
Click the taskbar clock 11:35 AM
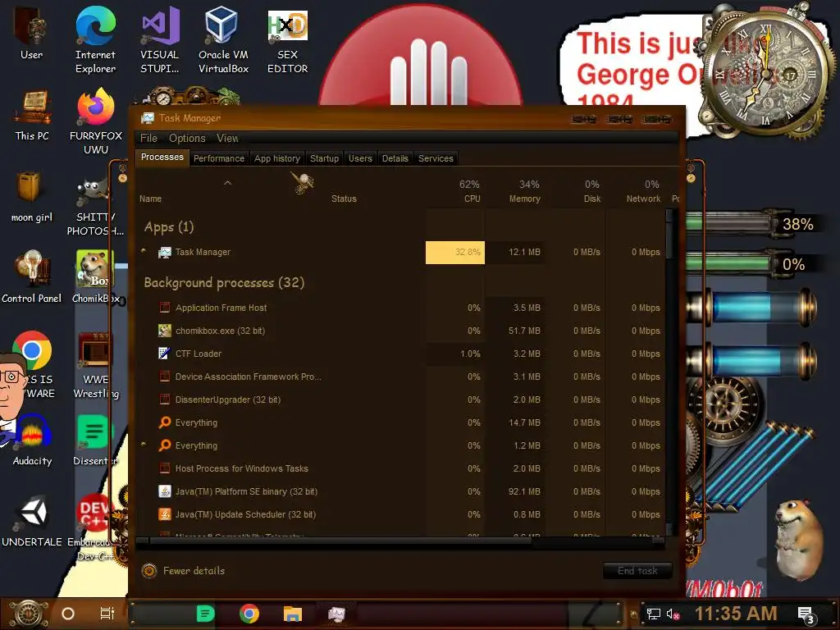736,614
